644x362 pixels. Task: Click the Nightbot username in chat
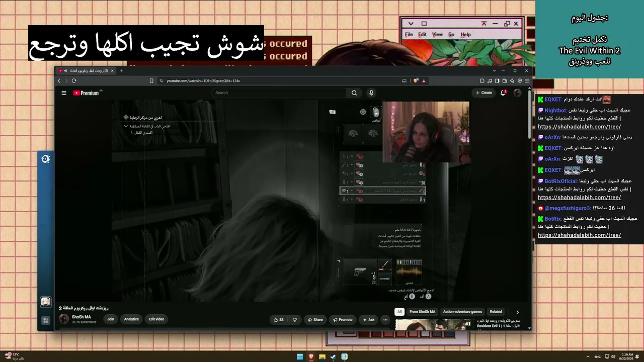tap(555, 110)
